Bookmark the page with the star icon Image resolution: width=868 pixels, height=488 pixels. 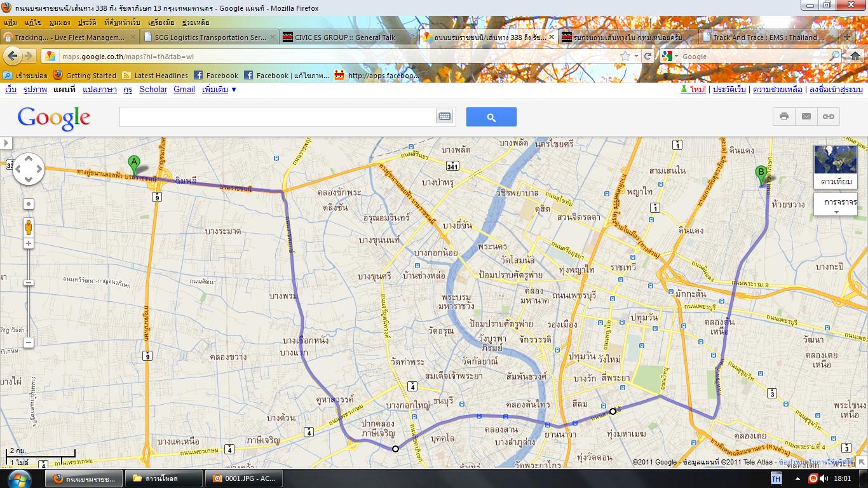point(625,56)
